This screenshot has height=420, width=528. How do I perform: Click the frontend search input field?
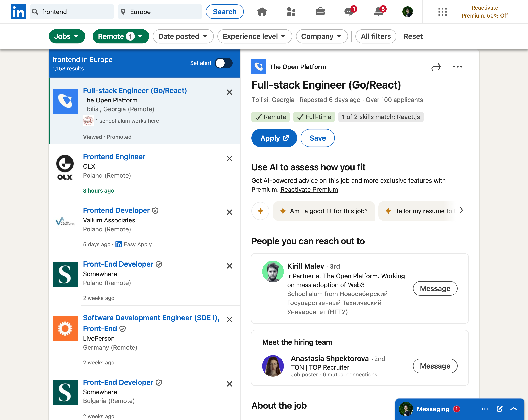(76, 12)
